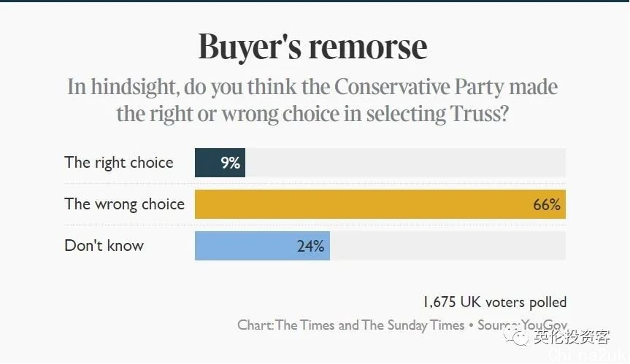Screen dimensions: 630x364
Task: Click "1,675 UK voters polled" note
Action: (495, 302)
